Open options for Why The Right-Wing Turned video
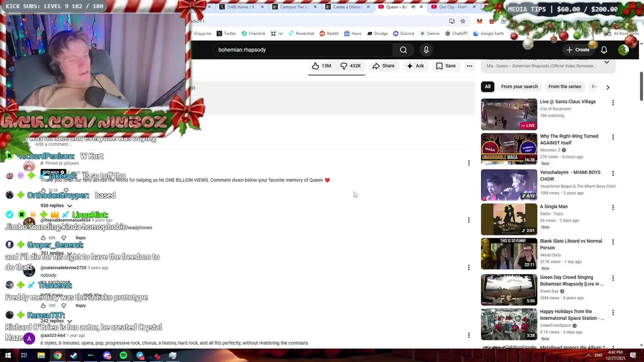Viewport: 644px width, 362px height. point(613,137)
